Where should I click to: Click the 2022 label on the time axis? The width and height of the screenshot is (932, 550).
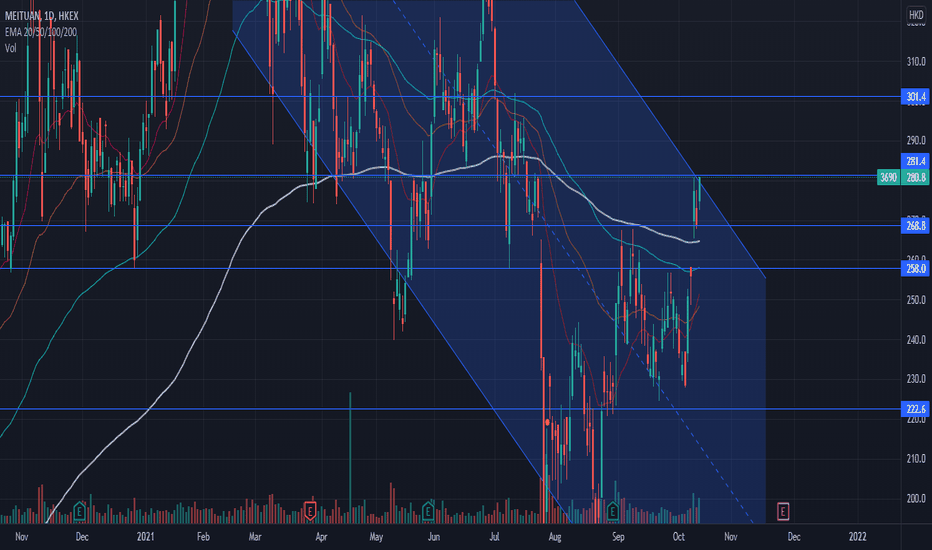point(857,536)
